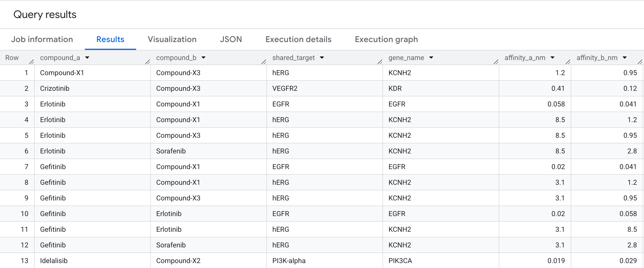Click the 0.12 affinity value in row 2

[630, 88]
